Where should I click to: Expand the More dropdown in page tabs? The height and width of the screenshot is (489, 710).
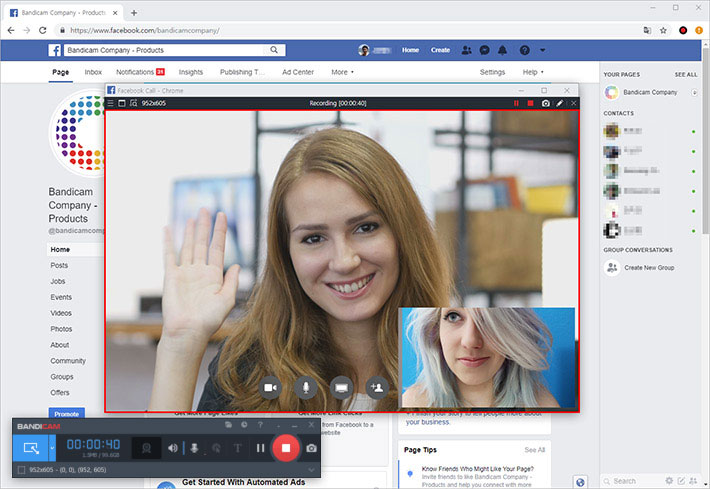[342, 72]
